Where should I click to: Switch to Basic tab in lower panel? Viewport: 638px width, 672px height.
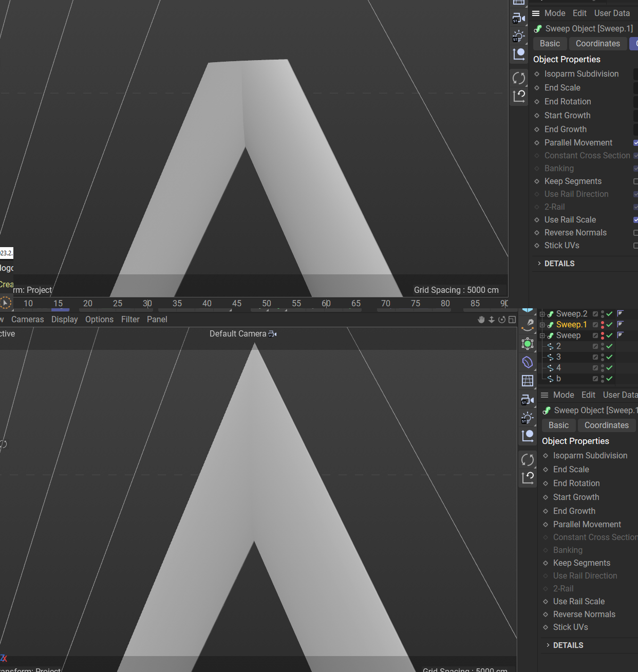click(x=559, y=425)
